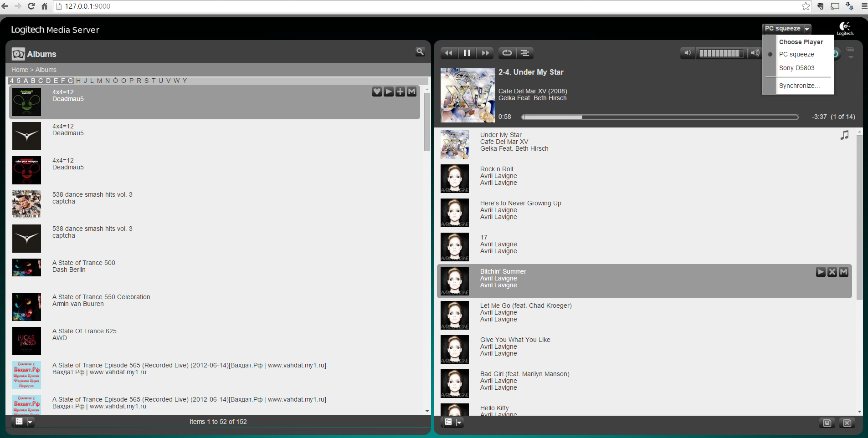Change albums list view mode
The image size is (868, 438).
(x=19, y=422)
